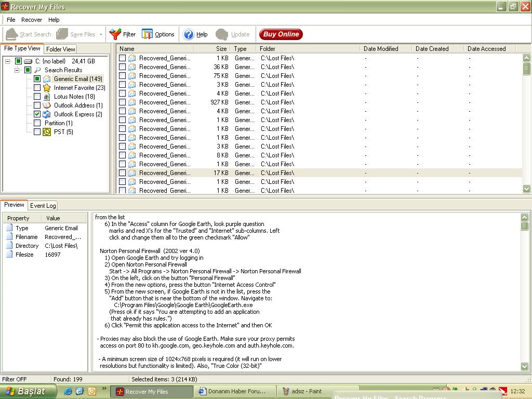Uncheck the Outlook Express (2) checkbox
This screenshot has height=399, width=532.
tap(37, 114)
